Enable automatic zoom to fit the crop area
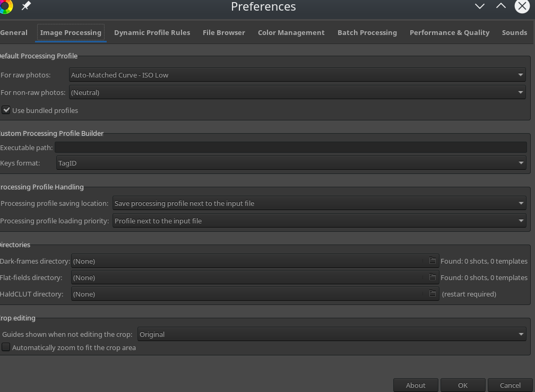The image size is (535, 392). pyautogui.click(x=6, y=347)
